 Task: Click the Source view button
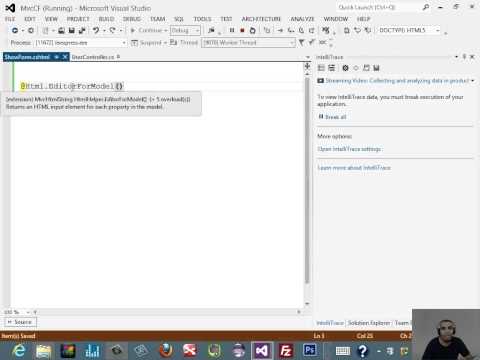click(20, 322)
